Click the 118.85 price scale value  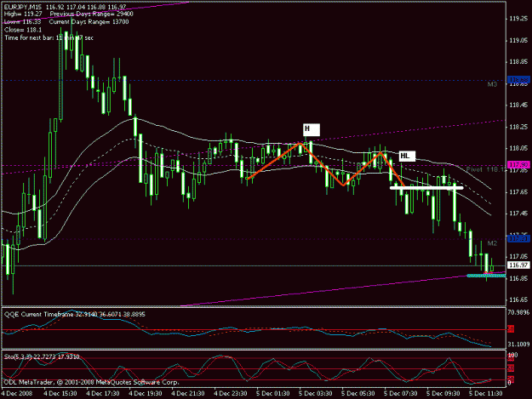click(518, 62)
